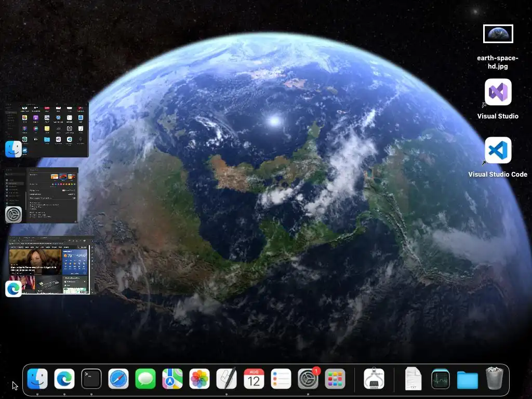Open System Preferences gear with red badge

[308, 379]
